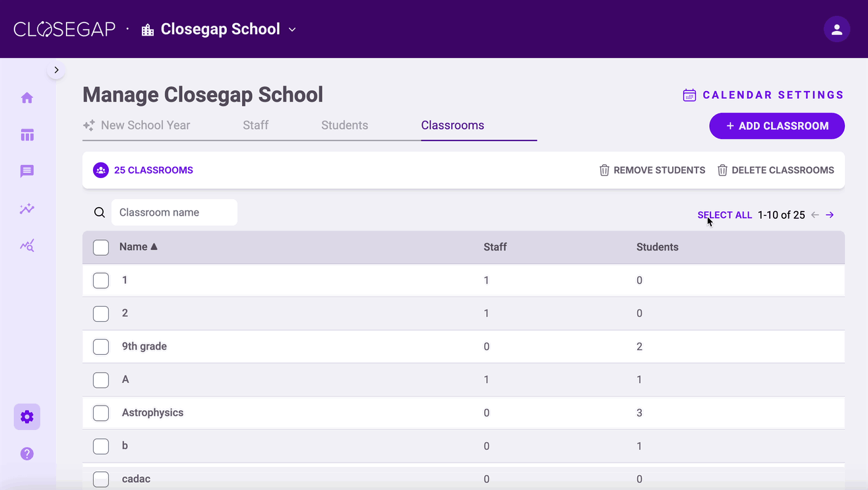Switch to New School Year tab
Image resolution: width=868 pixels, height=490 pixels.
point(145,125)
